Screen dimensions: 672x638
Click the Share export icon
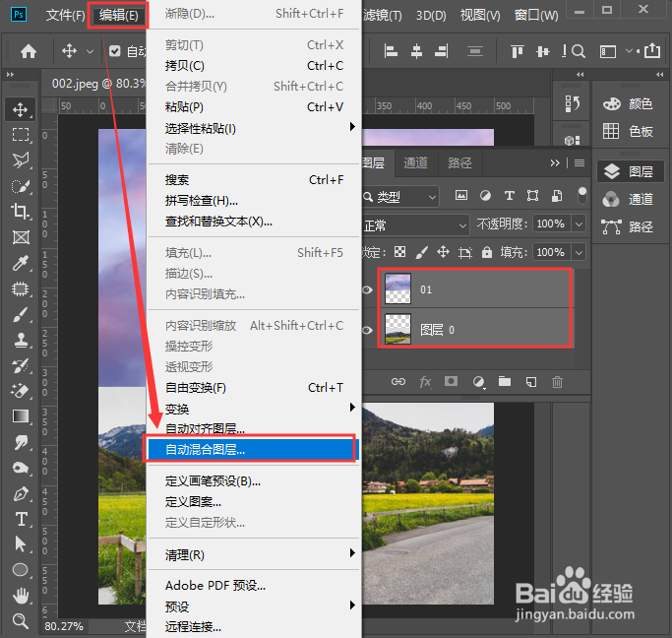tap(652, 51)
